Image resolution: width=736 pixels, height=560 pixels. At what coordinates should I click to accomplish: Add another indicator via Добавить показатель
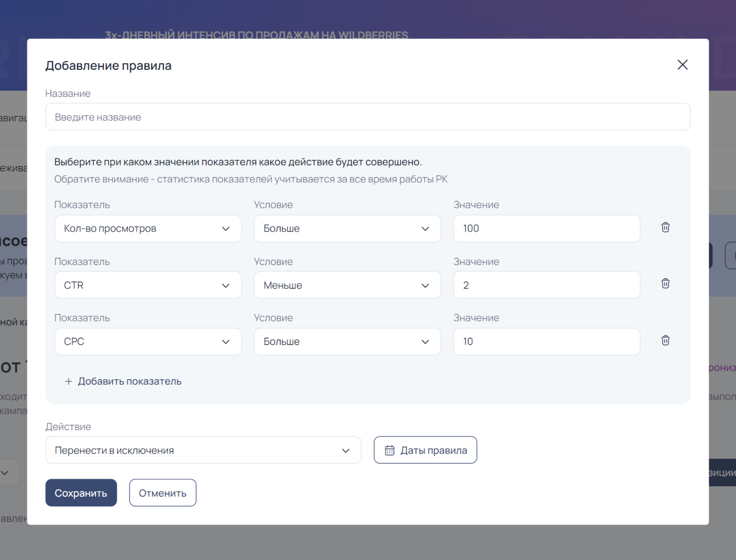[x=129, y=381]
